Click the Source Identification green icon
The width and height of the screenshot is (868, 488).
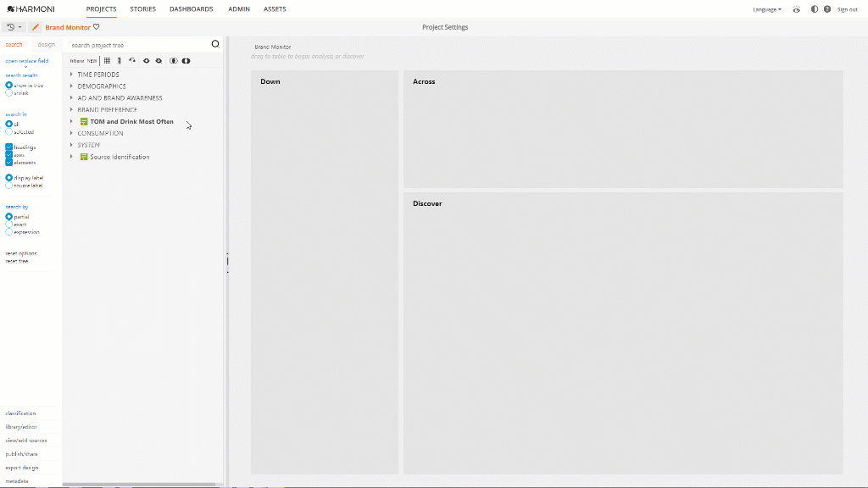84,157
